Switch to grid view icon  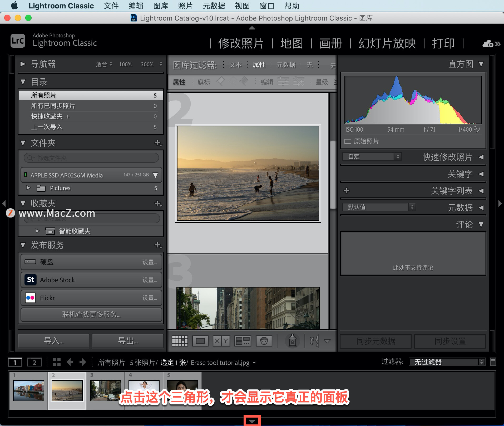tap(180, 341)
